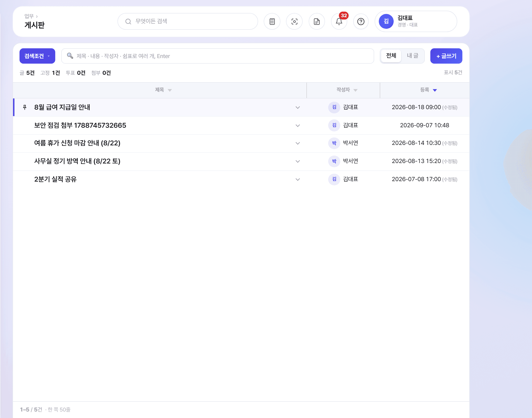Click the + 글쓰기 button

(446, 56)
